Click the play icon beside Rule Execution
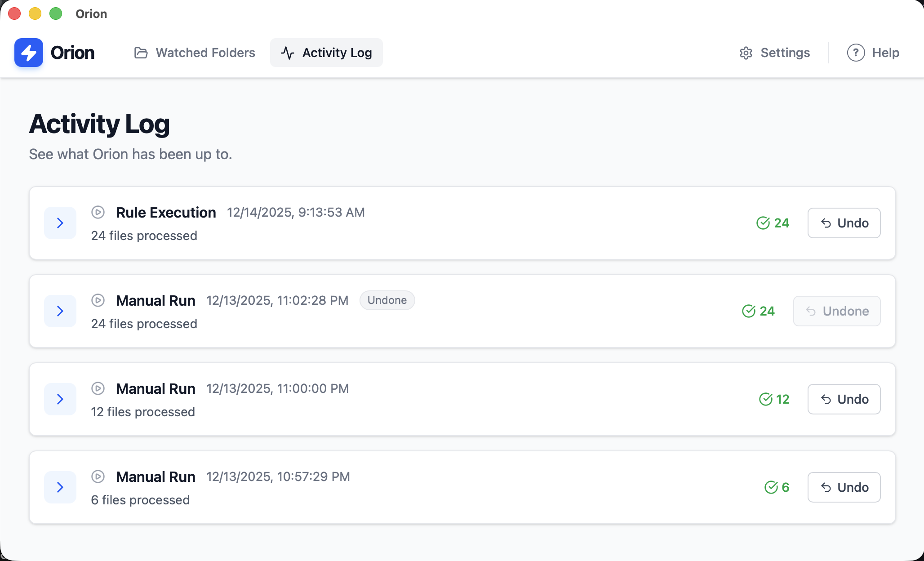The width and height of the screenshot is (924, 561). (x=98, y=212)
